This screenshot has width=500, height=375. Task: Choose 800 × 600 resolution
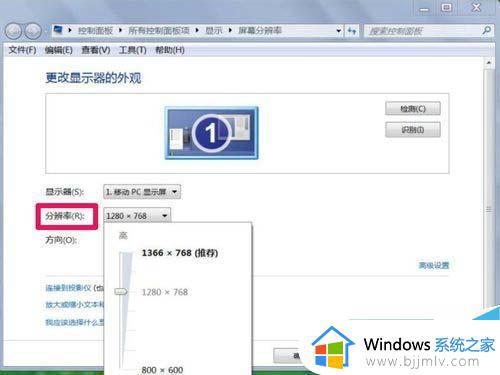(162, 370)
